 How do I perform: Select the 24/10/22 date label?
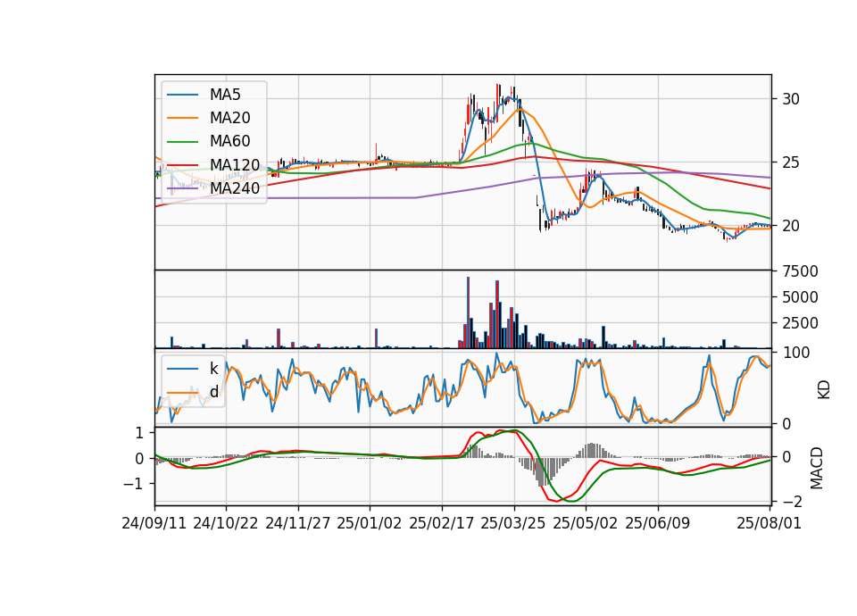pos(226,523)
